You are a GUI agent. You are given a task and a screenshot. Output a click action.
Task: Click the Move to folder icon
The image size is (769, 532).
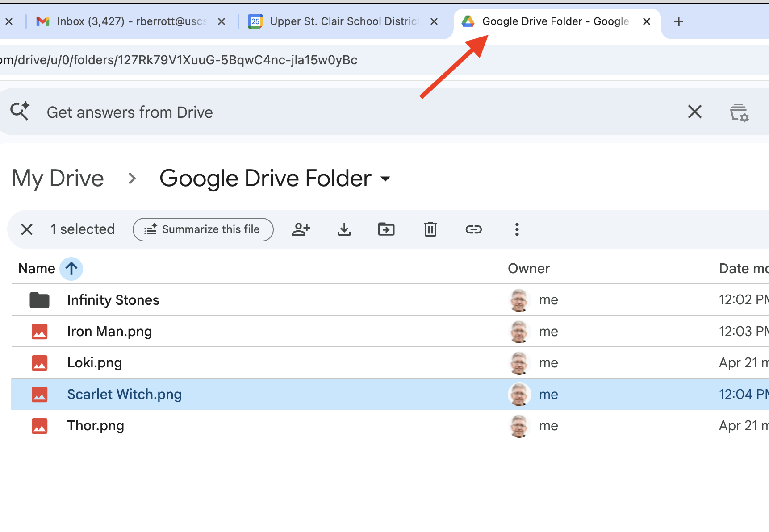click(x=386, y=229)
